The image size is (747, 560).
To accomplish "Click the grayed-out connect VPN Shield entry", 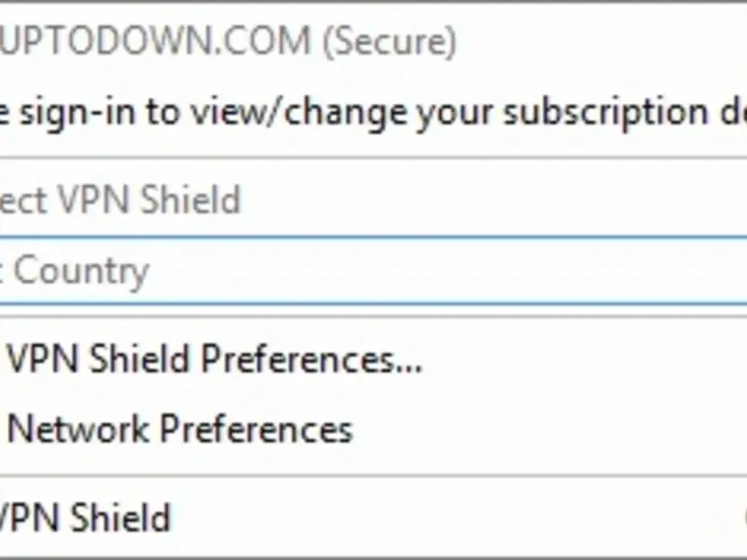I will click(x=120, y=201).
